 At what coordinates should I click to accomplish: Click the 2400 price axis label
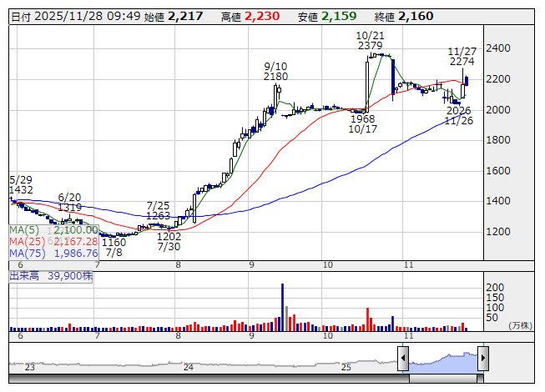498,48
